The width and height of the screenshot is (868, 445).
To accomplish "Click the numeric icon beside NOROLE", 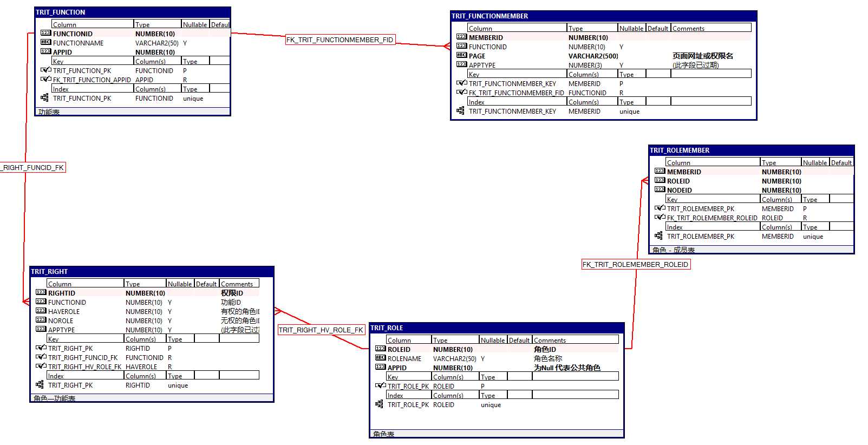I will (x=41, y=320).
